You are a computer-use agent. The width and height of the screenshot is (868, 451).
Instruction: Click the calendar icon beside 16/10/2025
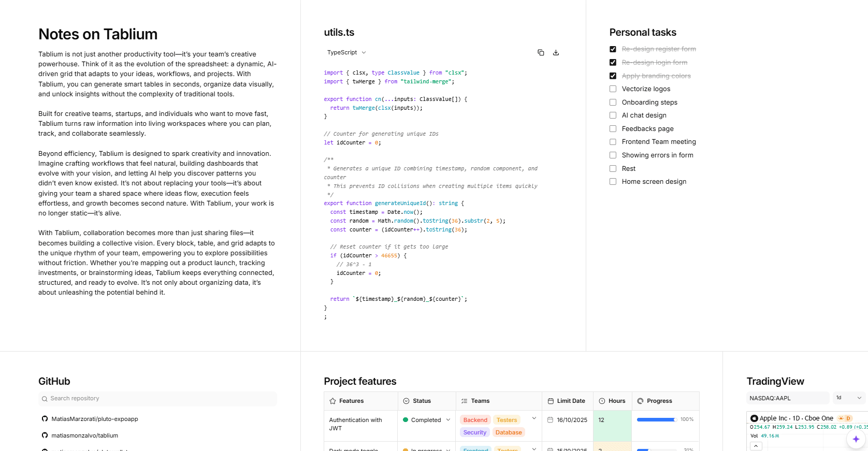tap(550, 420)
